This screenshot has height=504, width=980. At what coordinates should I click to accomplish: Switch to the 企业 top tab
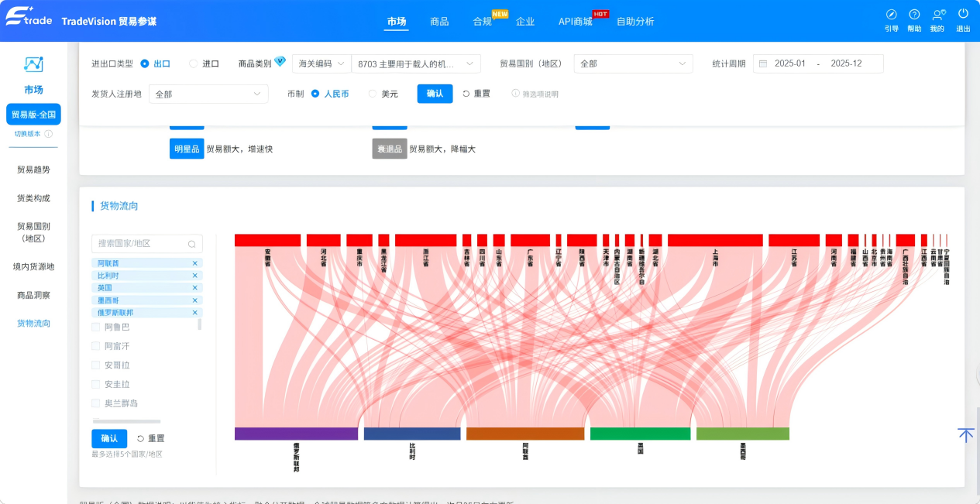(525, 22)
